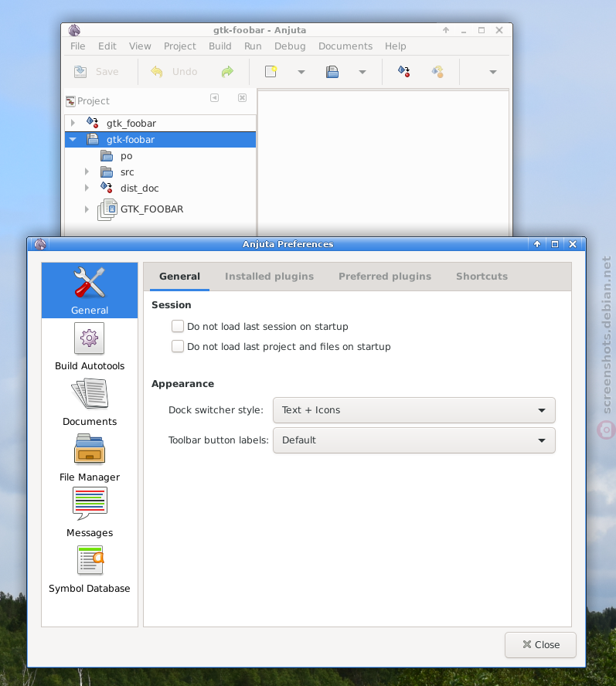
Task: Open the Documents preferences category
Action: (x=90, y=402)
